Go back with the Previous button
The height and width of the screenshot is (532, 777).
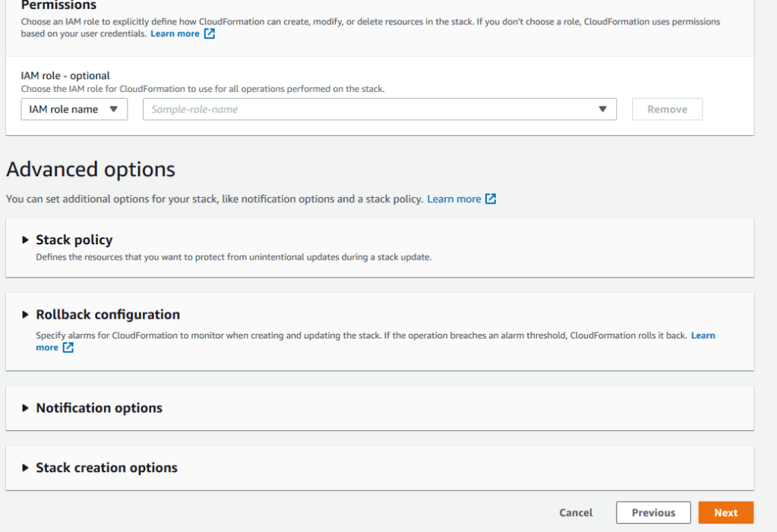coord(652,512)
